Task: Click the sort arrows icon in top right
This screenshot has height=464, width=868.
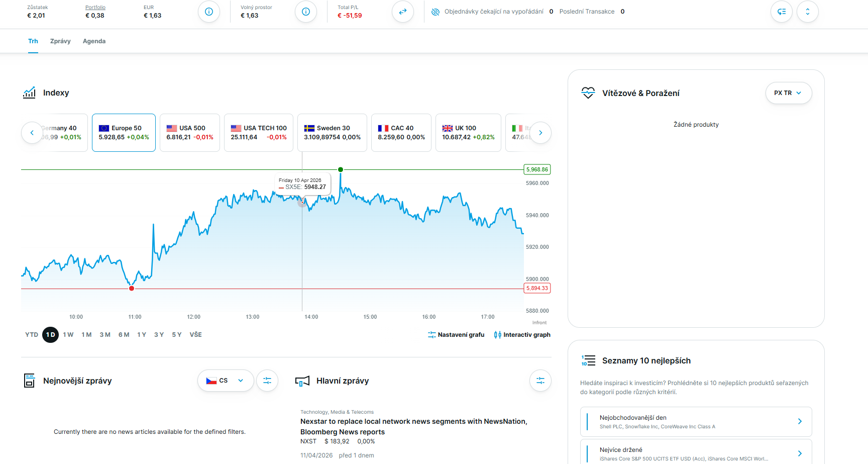Action: pos(808,11)
